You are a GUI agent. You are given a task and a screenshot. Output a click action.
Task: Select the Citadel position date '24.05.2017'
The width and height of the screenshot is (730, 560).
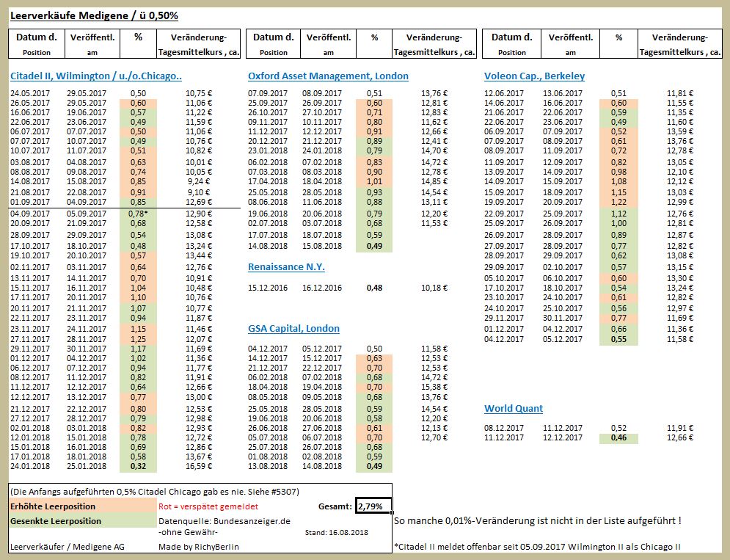click(30, 94)
